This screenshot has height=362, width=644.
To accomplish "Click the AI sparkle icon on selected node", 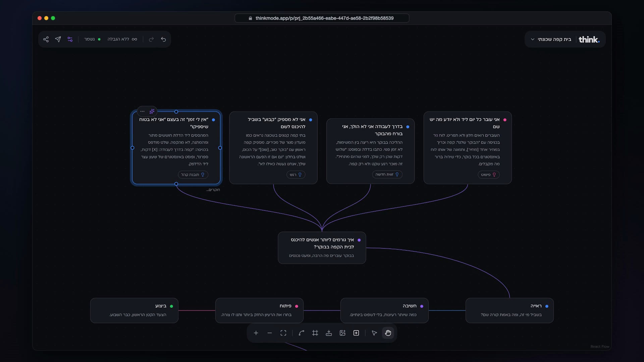I will [152, 111].
